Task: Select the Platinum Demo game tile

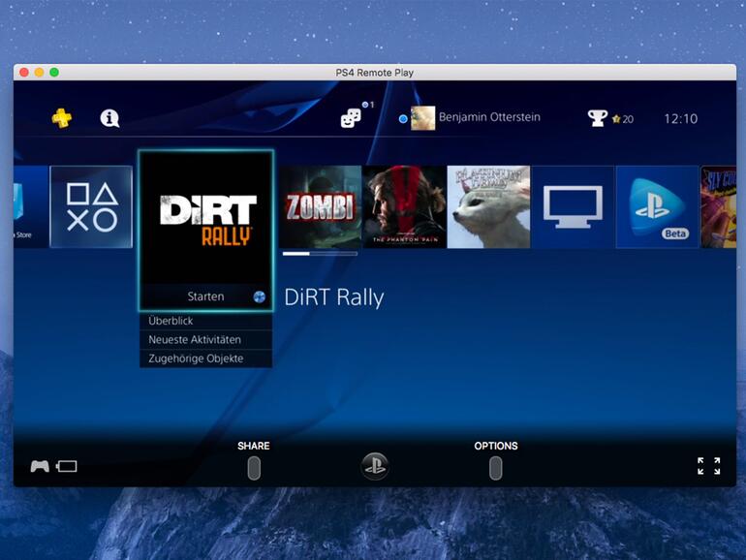Action: tap(488, 206)
